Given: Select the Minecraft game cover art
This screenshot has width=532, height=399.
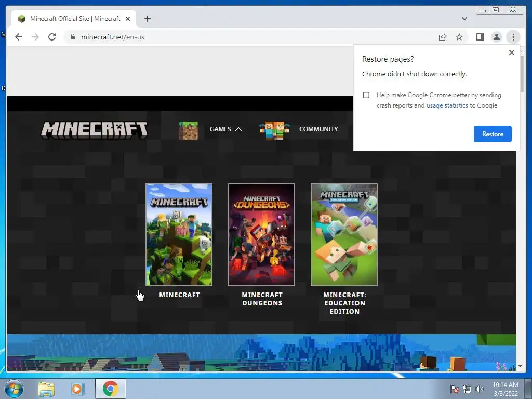Looking at the screenshot, I should (x=179, y=235).
